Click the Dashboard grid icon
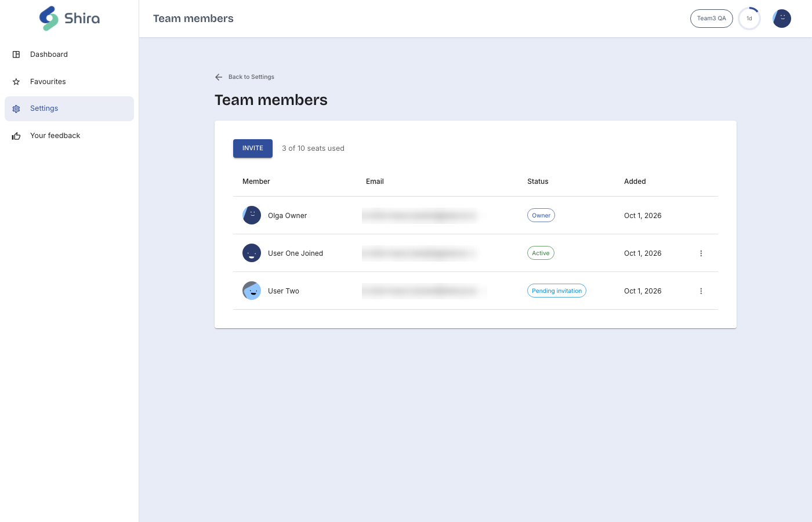Image resolution: width=812 pixels, height=522 pixels. pyautogui.click(x=16, y=55)
